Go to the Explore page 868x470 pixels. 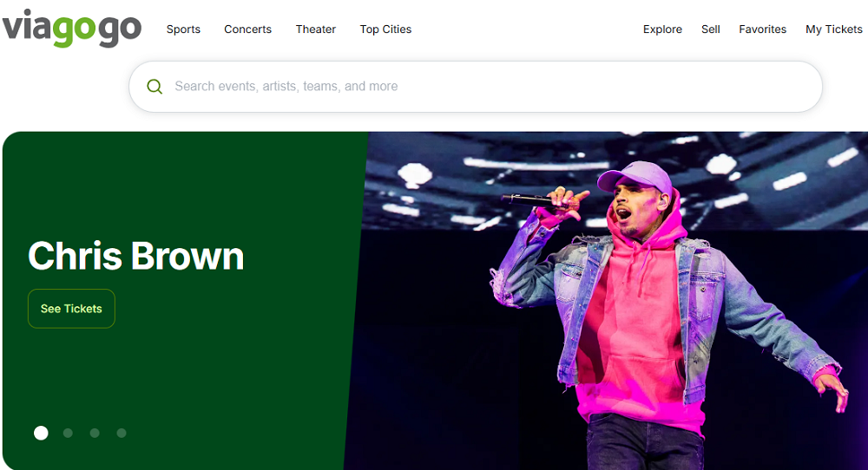pos(662,29)
